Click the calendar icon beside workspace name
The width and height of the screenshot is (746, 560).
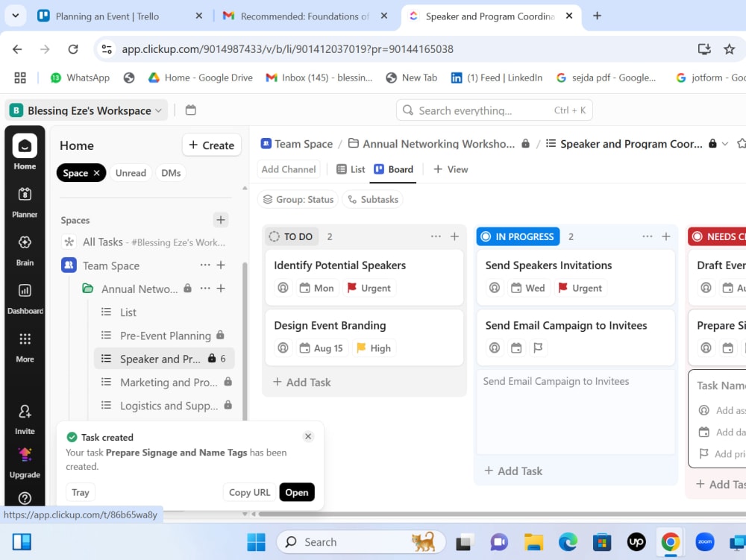191,110
